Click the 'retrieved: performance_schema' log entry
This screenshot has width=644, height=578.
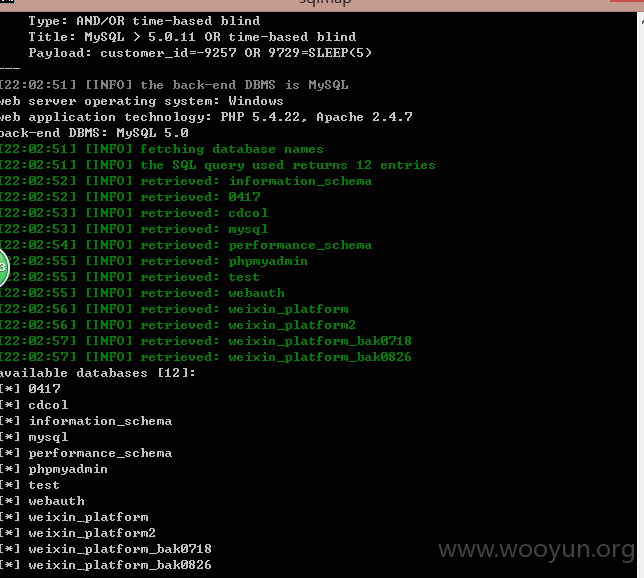coord(186,245)
